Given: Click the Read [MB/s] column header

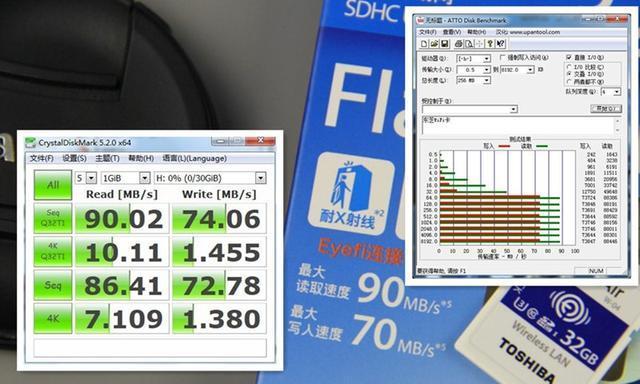Looking at the screenshot, I should coord(122,194).
